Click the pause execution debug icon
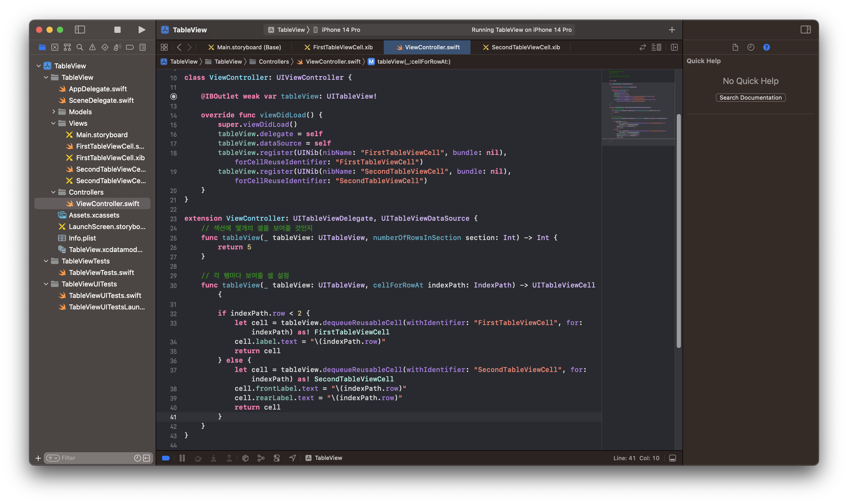 (182, 458)
